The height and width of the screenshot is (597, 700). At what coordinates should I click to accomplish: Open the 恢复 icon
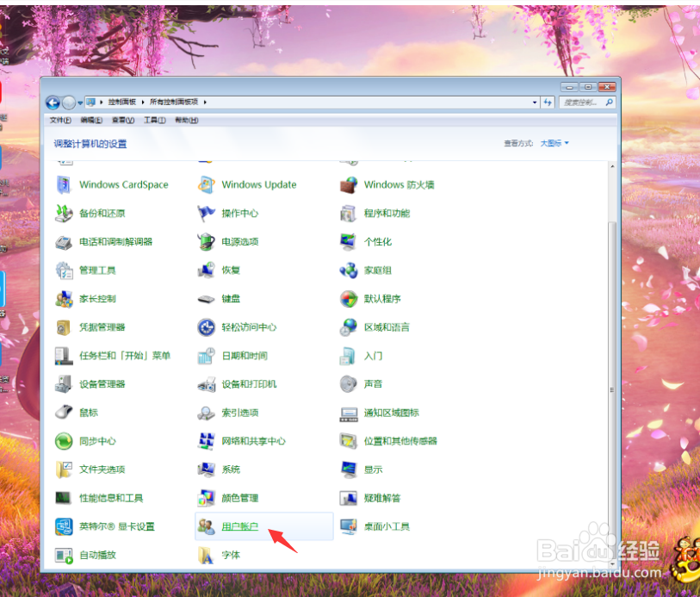206,271
